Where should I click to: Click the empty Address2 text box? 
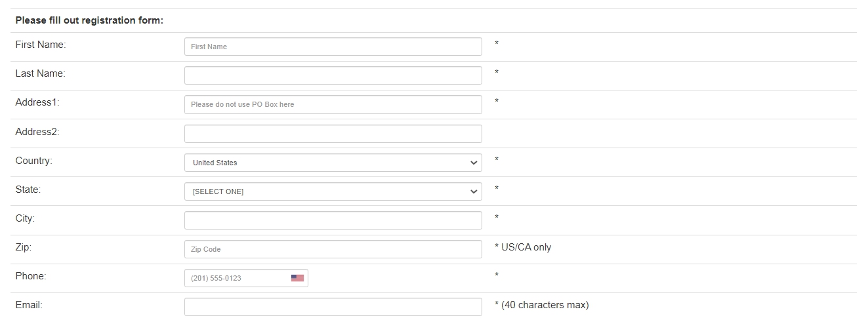[333, 134]
